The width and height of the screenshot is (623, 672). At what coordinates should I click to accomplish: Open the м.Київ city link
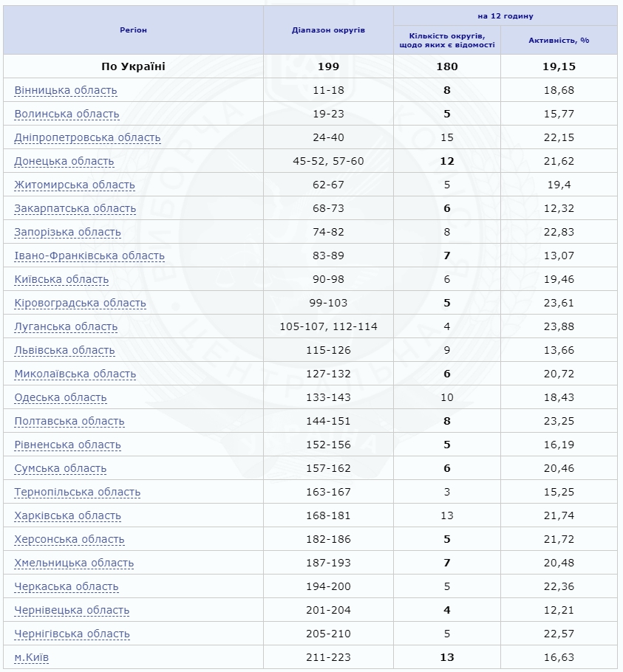click(32, 657)
